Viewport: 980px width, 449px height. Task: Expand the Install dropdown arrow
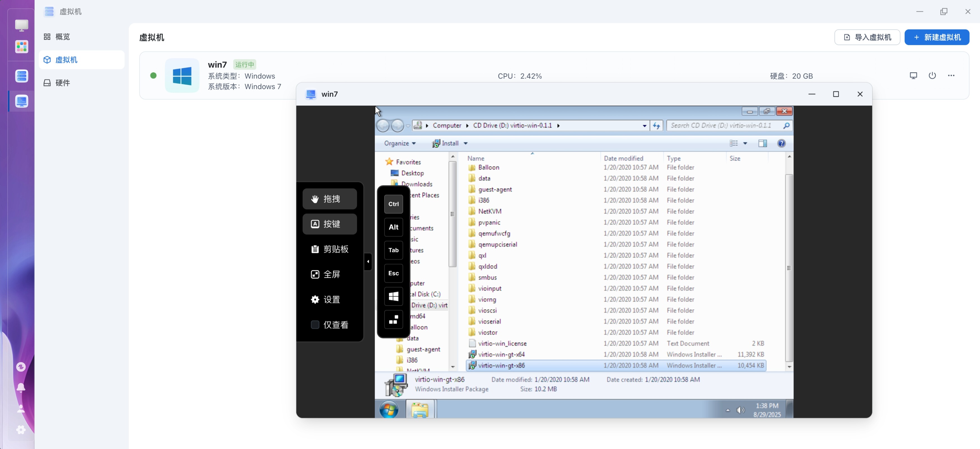coord(465,144)
